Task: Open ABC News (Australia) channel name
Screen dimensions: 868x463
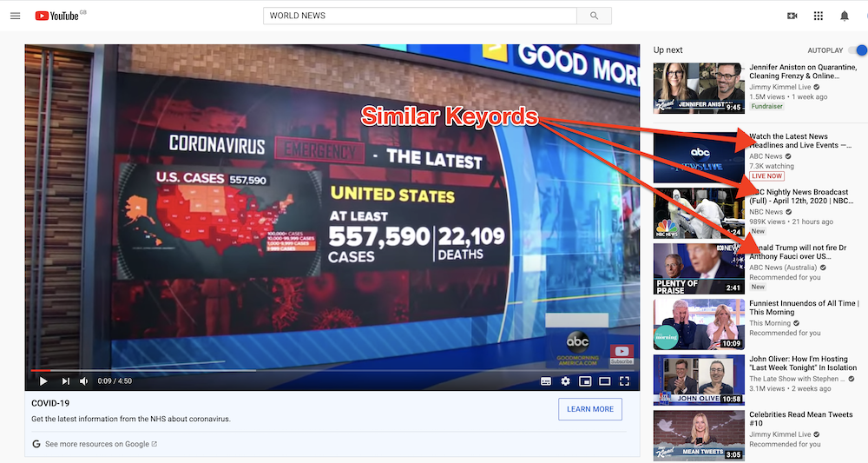Action: point(783,268)
